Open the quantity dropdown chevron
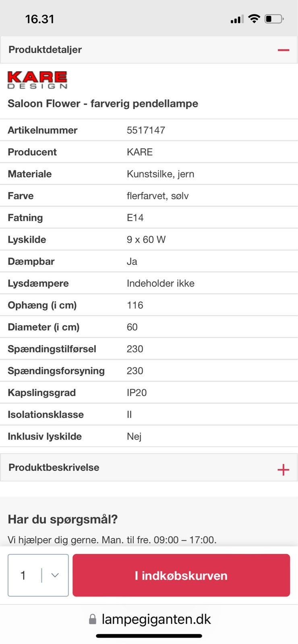 point(55,575)
